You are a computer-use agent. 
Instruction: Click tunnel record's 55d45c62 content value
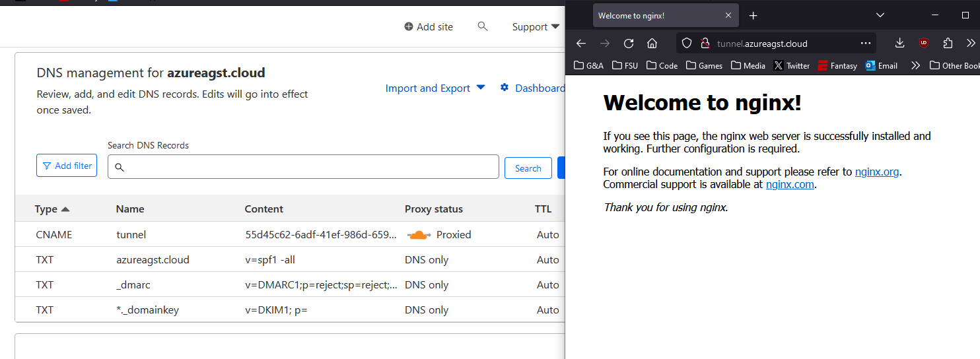coord(321,235)
